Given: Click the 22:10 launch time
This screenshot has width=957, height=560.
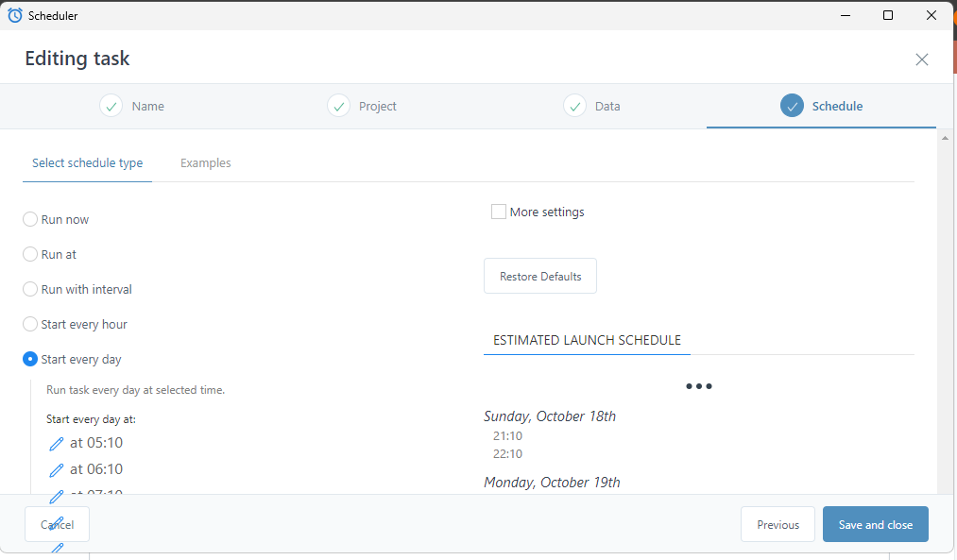Looking at the screenshot, I should (508, 454).
